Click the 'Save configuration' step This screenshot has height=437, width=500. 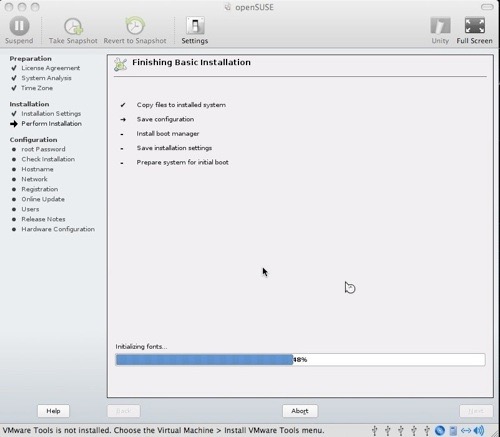[x=165, y=119]
